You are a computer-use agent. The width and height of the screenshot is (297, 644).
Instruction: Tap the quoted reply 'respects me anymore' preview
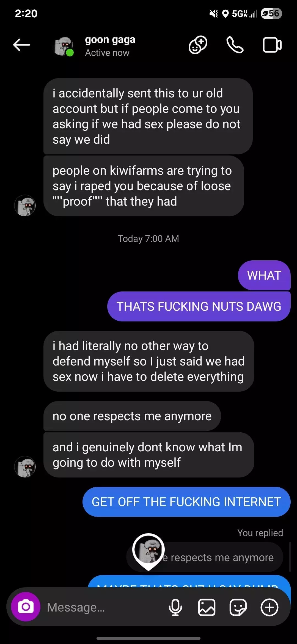(205, 557)
